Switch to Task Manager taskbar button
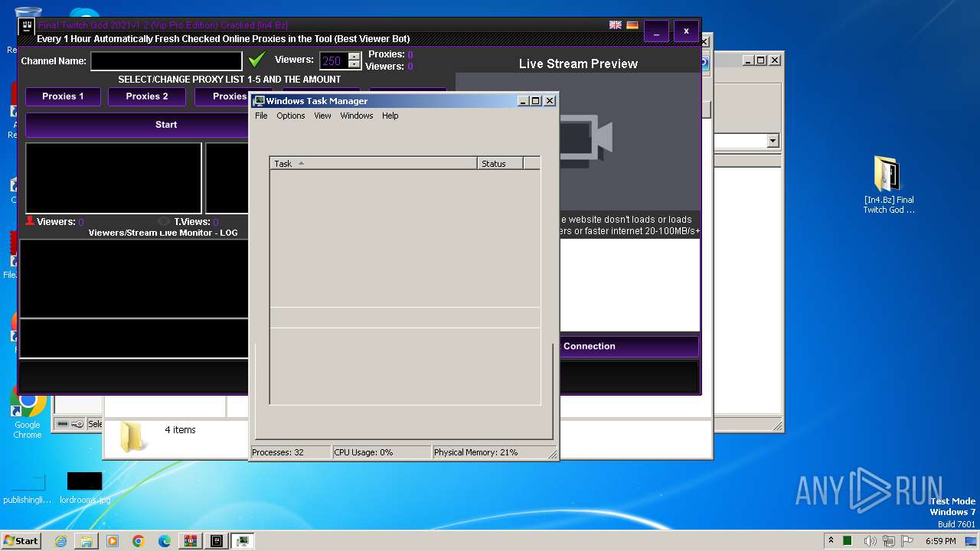Image resolution: width=980 pixels, height=551 pixels. point(243,541)
